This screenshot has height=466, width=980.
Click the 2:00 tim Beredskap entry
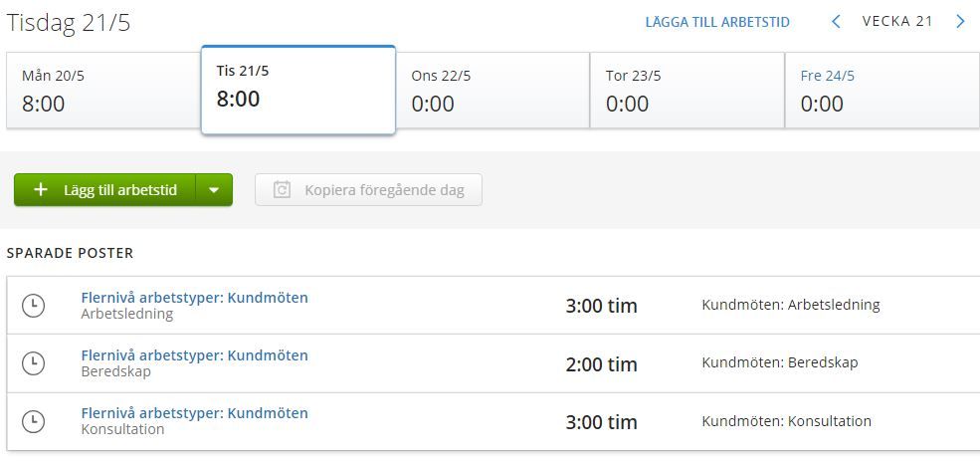(601, 364)
